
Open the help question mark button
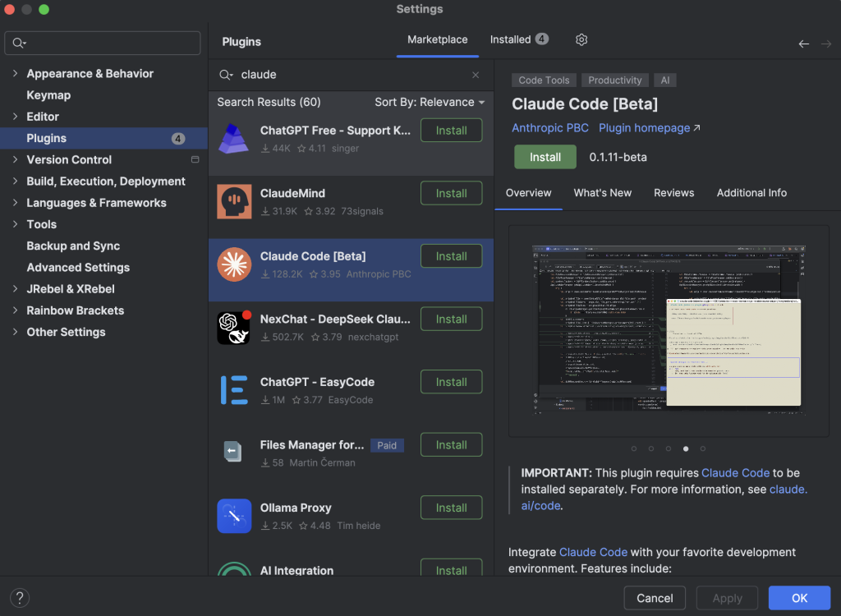pyautogui.click(x=20, y=598)
